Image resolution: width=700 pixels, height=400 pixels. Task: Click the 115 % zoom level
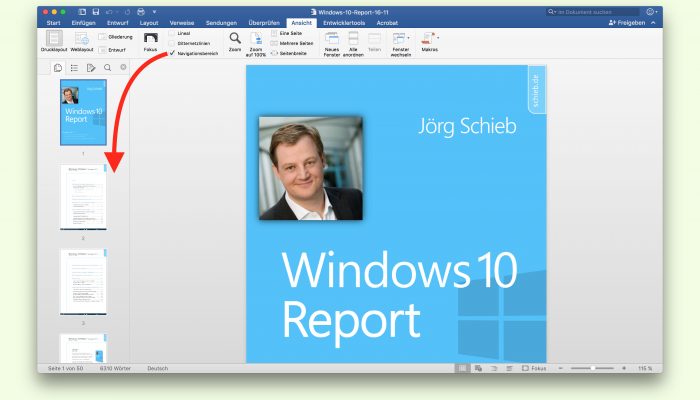pyautogui.click(x=645, y=368)
